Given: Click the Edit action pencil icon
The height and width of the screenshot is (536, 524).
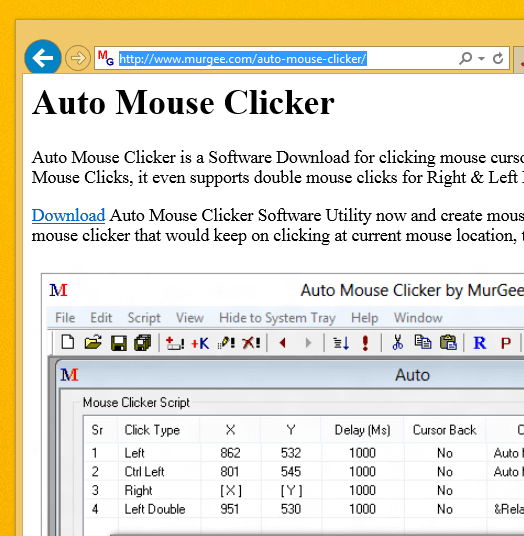Looking at the screenshot, I should point(226,343).
